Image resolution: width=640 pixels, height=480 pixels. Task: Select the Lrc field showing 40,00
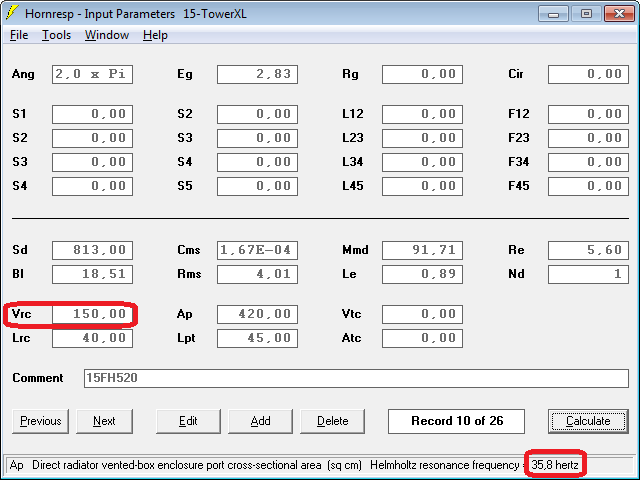point(92,338)
